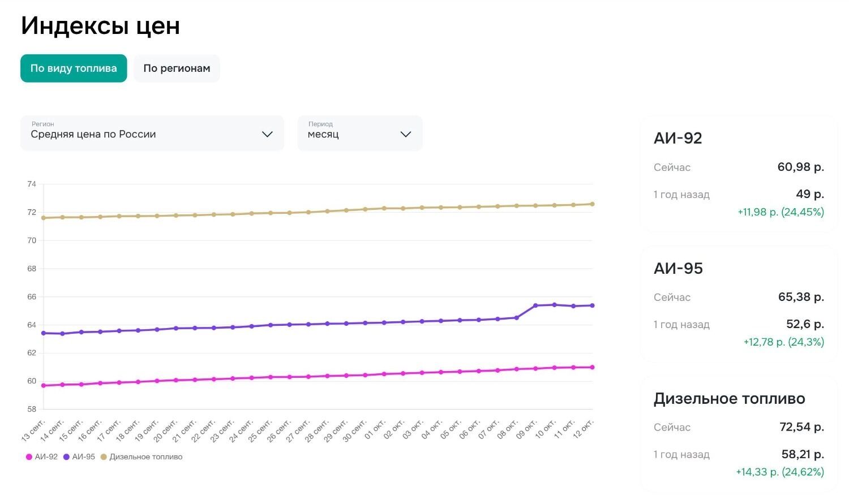Click the АИ-95 data point on 13 сент.
This screenshot has height=504, width=849.
click(x=44, y=333)
